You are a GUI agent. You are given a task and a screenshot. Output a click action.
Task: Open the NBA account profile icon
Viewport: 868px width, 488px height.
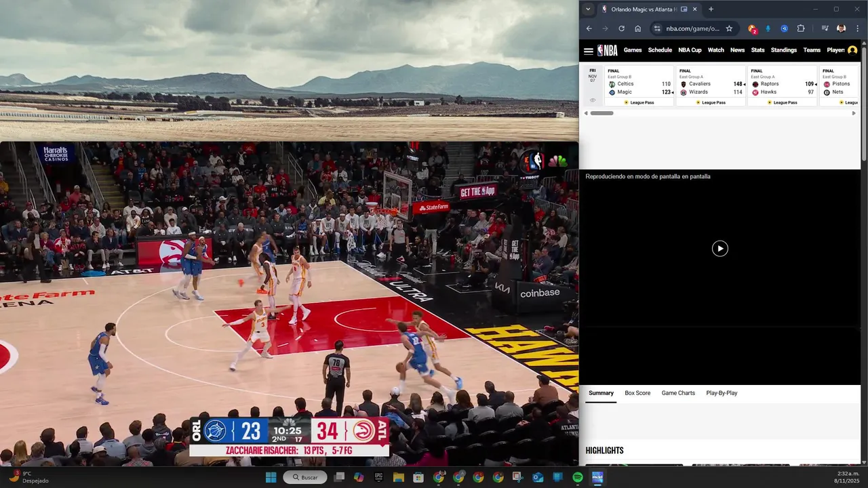[x=852, y=50]
